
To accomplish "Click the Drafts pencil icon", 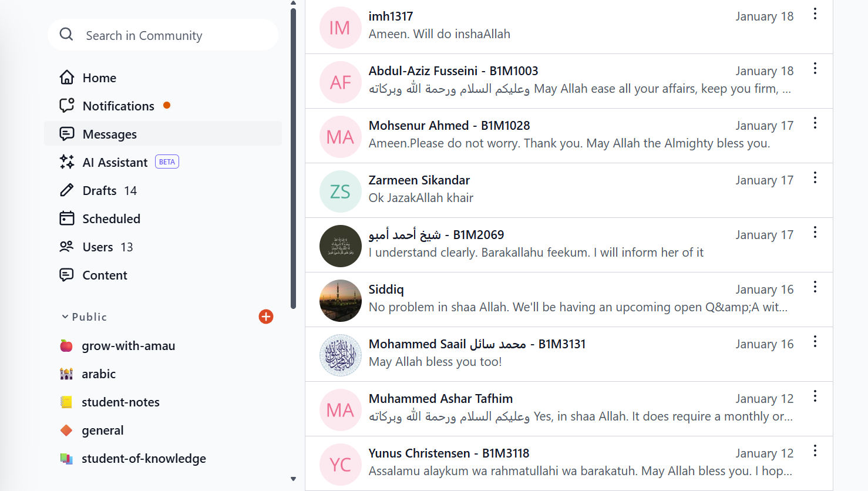I will click(67, 190).
